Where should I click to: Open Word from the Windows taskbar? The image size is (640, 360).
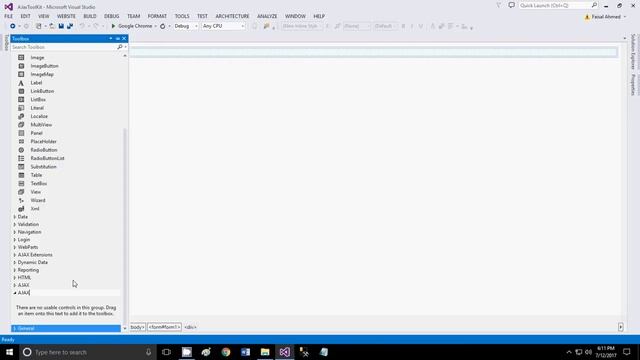pyautogui.click(x=245, y=352)
